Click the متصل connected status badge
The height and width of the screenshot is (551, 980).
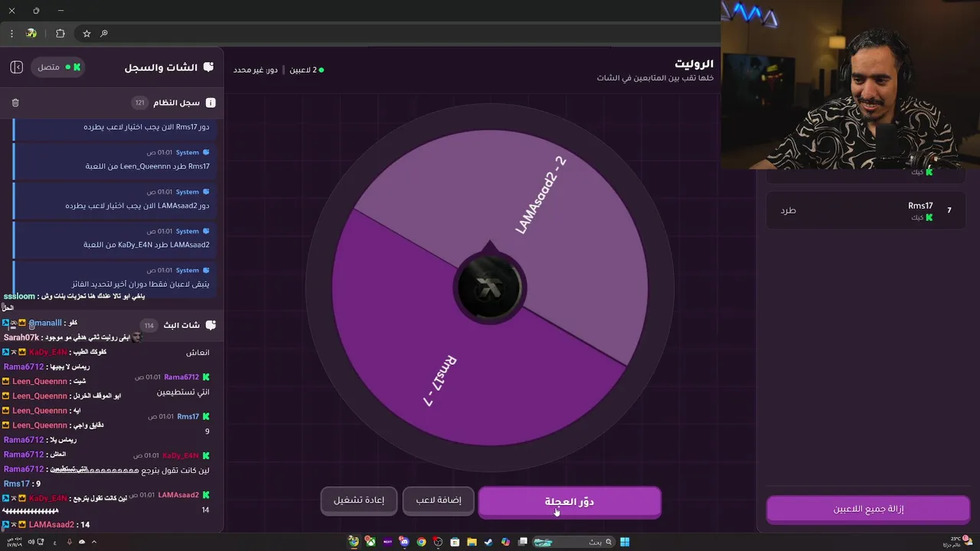tap(59, 67)
